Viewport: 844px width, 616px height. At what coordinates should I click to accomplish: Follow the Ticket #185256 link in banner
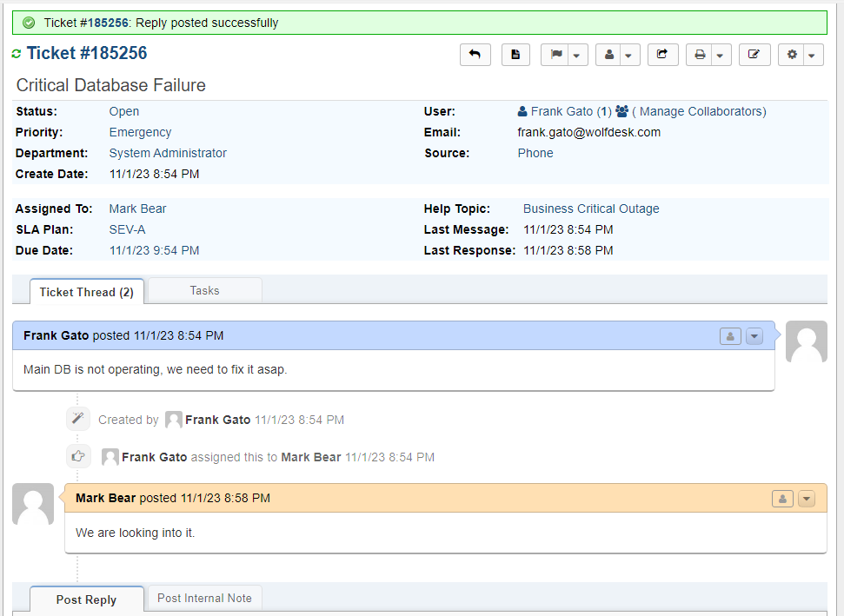tap(87, 22)
